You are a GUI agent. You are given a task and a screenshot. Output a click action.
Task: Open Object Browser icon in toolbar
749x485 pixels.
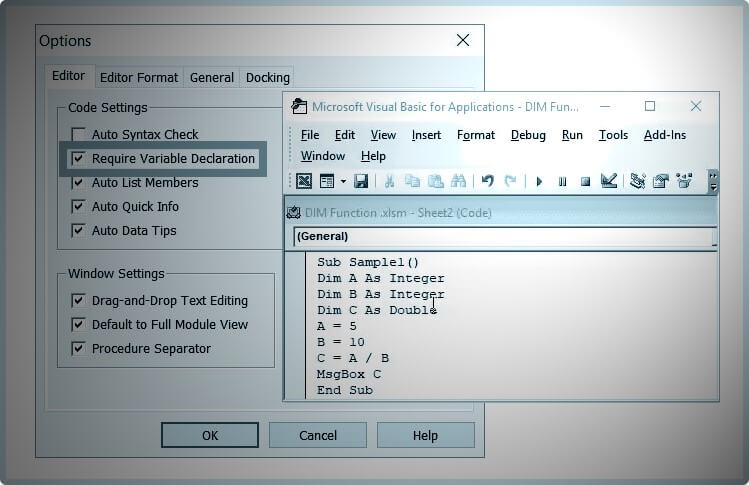point(685,181)
